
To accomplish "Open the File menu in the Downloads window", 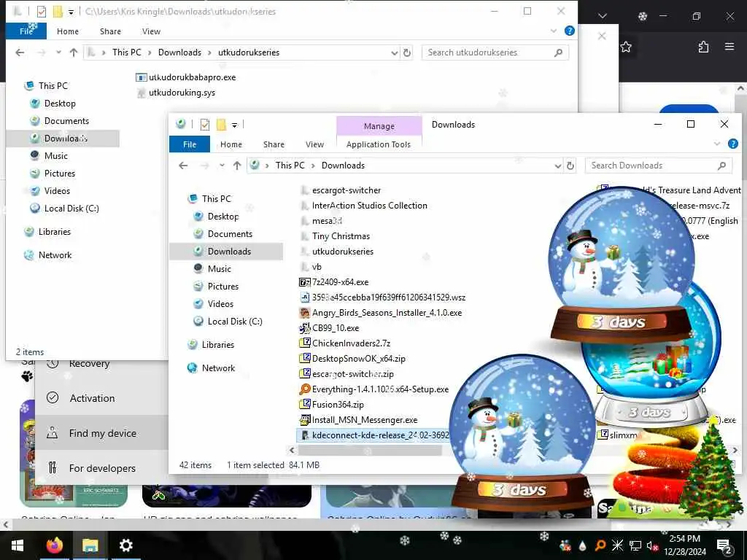I will [x=190, y=144].
